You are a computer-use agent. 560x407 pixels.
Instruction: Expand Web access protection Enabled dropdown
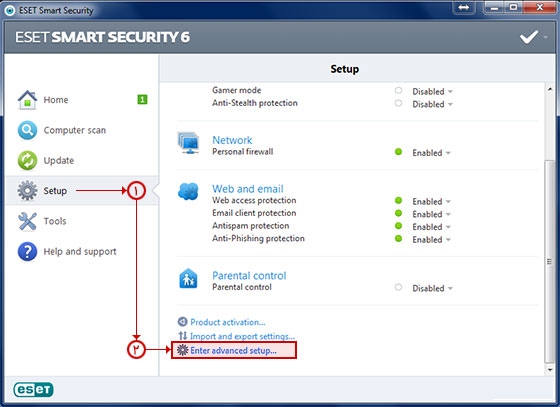coord(431,201)
